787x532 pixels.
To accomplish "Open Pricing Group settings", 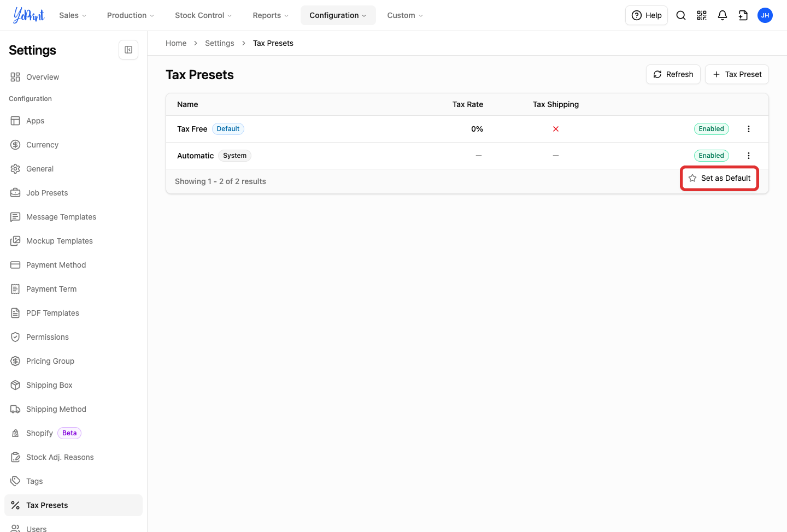I will (x=73, y=361).
